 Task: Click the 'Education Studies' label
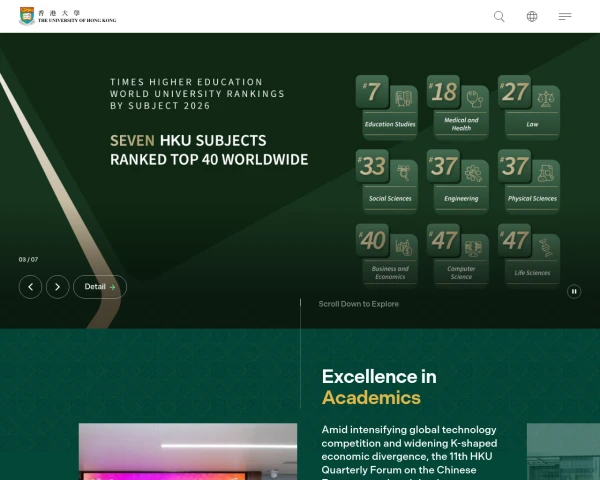[x=390, y=124]
